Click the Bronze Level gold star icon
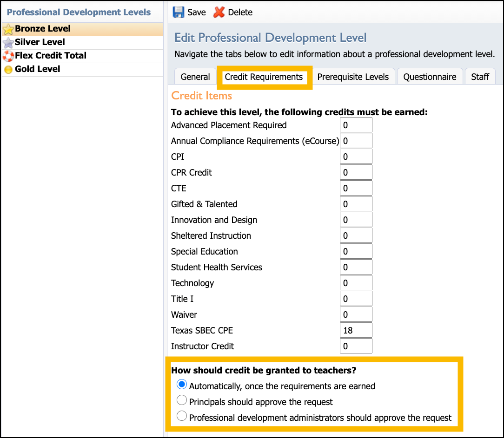 point(8,29)
